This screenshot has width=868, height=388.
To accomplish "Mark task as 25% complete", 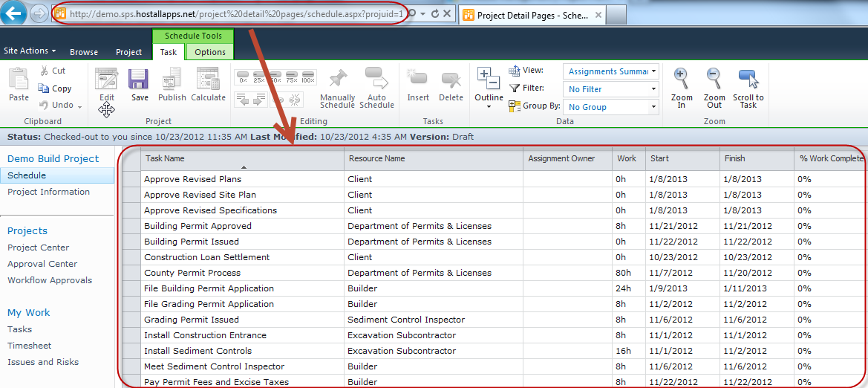I will [x=260, y=77].
